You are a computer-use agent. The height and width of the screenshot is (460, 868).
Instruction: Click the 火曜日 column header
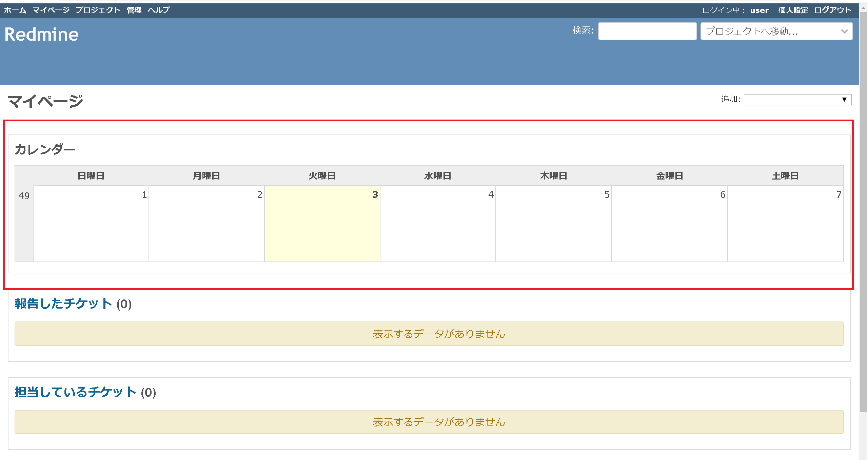pyautogui.click(x=322, y=176)
